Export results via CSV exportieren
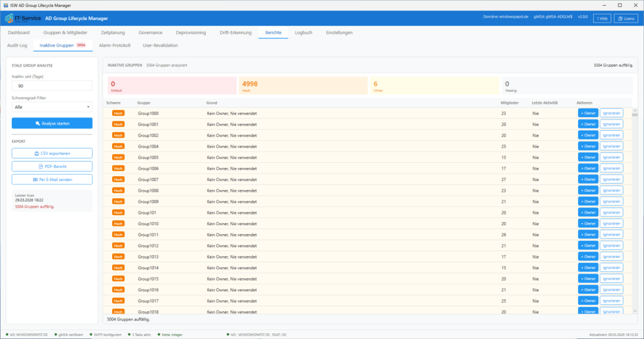The height and width of the screenshot is (339, 644). [52, 153]
